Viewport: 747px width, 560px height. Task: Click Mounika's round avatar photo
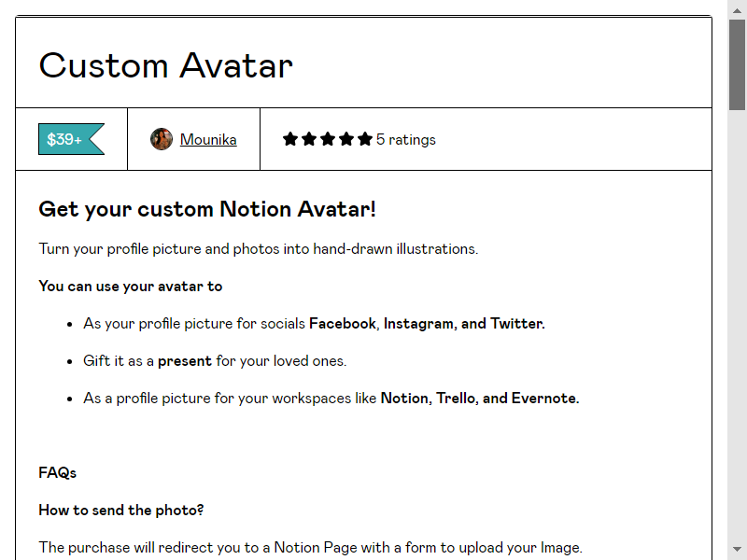[162, 139]
